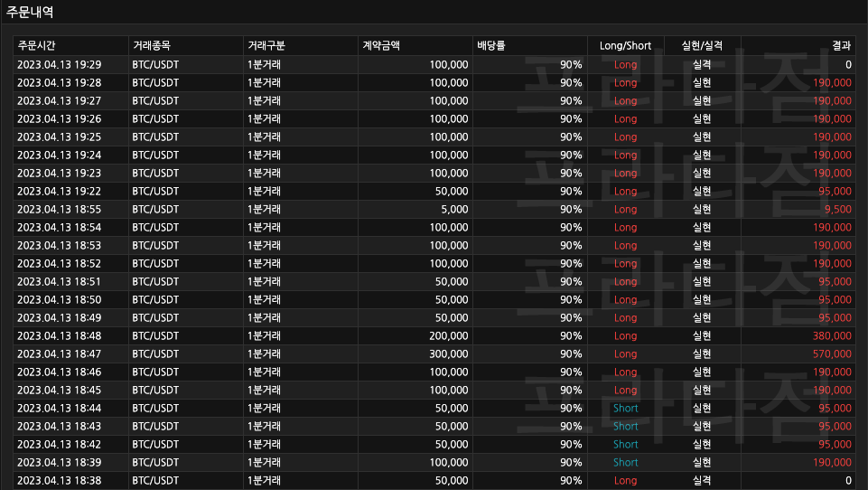The image size is (868, 490).
Task: Click the 거래종목 column header
Action: [x=151, y=45]
